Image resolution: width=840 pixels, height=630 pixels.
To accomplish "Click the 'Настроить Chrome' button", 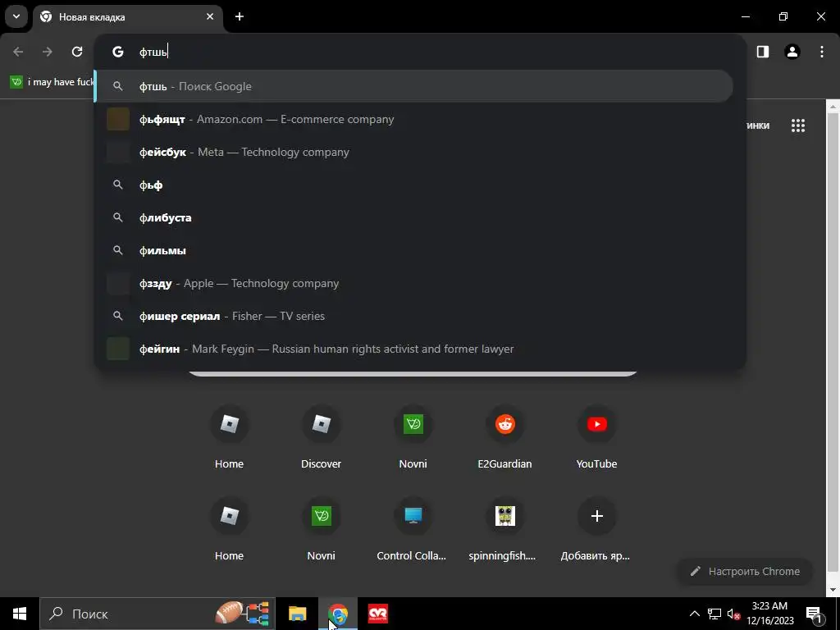I will pos(745,571).
